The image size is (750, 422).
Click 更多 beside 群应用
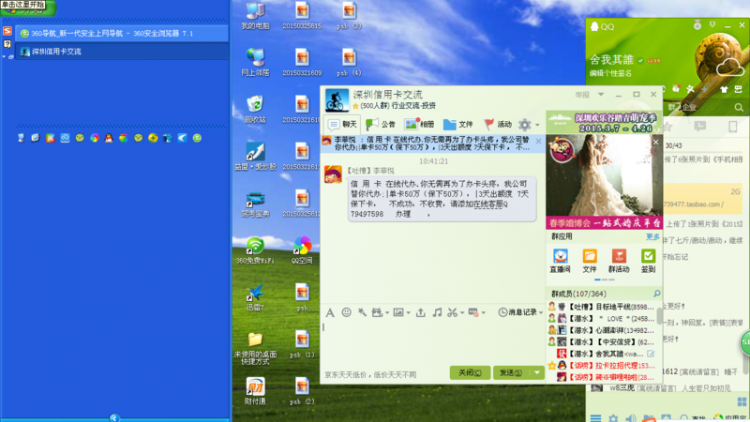point(652,237)
